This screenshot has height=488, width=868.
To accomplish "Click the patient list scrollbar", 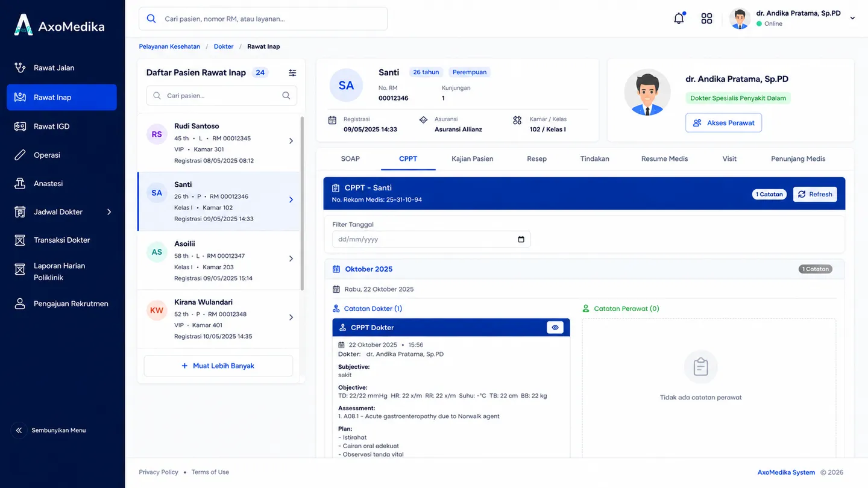I will (302, 203).
